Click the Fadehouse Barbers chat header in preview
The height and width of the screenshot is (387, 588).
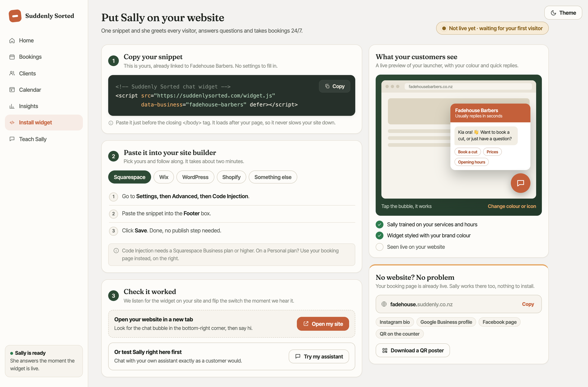[x=490, y=113]
